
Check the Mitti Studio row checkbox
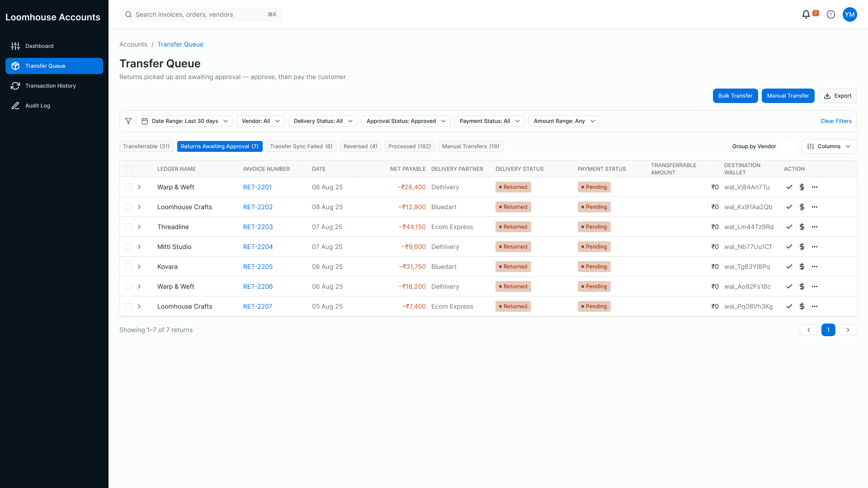[x=128, y=247]
